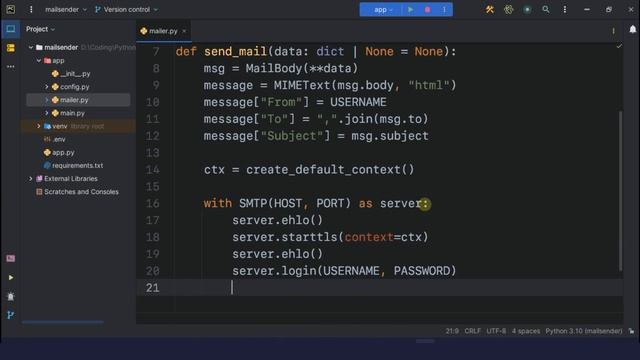
Task: Open the Version control dropdown
Action: pyautogui.click(x=126, y=9)
